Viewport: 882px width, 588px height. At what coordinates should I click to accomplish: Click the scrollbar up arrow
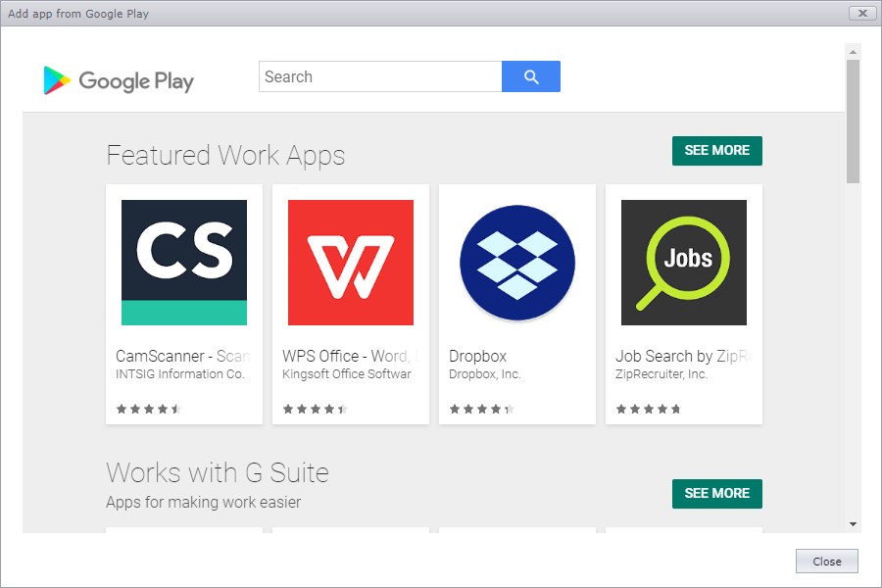(x=853, y=52)
